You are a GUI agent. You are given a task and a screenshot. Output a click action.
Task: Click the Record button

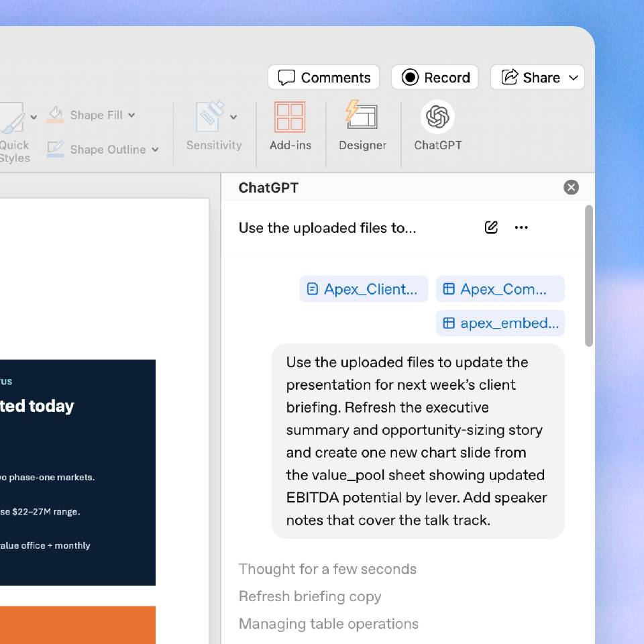coord(435,77)
